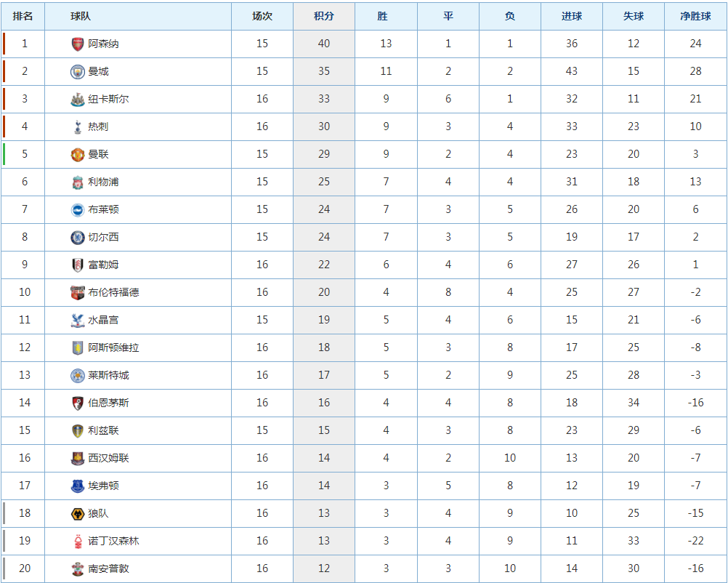Click the Crystal Palace crest icon
Viewport: 728px width, 583px height.
tap(78, 320)
